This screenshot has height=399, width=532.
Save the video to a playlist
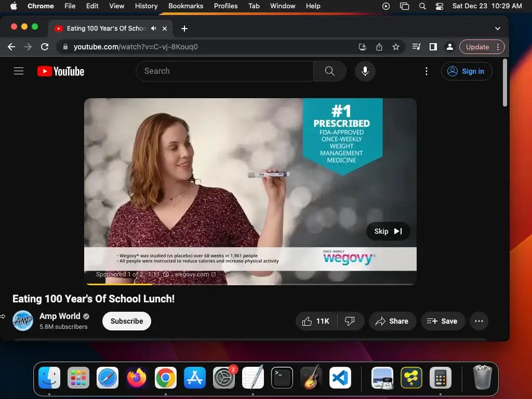tap(442, 321)
